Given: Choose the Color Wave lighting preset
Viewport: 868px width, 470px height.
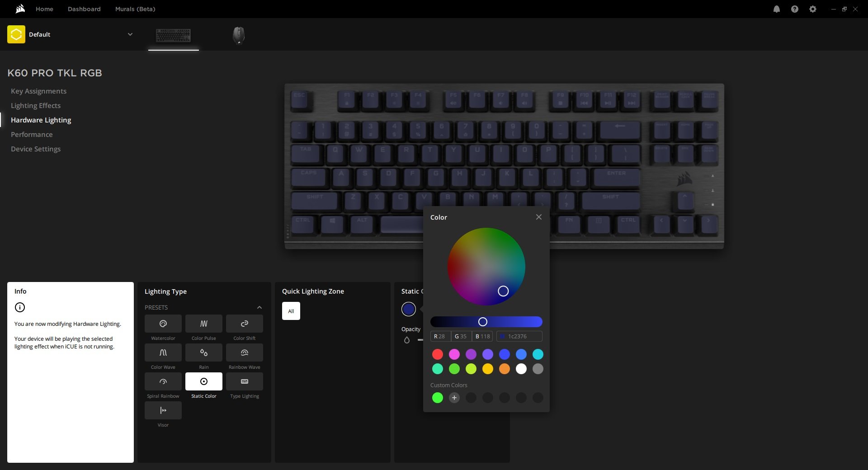Looking at the screenshot, I should point(163,352).
